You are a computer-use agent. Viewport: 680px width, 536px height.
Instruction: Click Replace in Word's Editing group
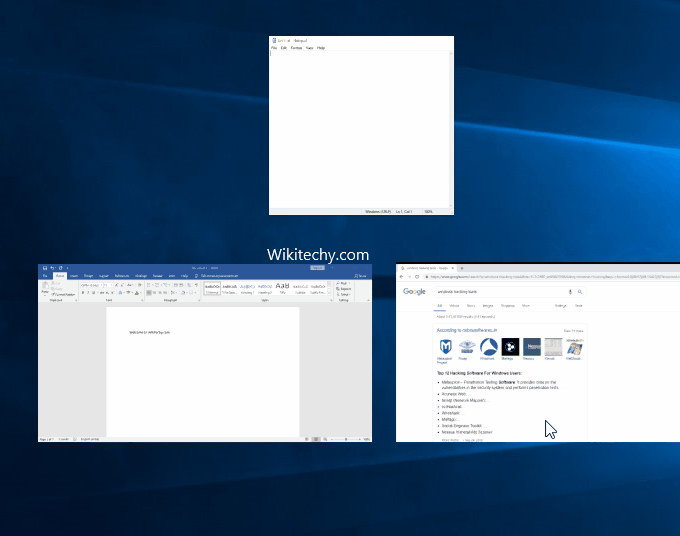[x=344, y=289]
